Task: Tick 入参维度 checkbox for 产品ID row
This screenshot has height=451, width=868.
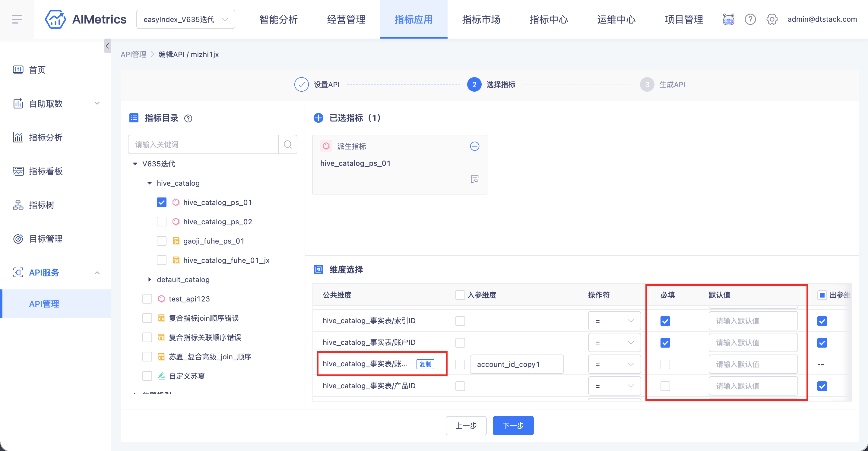Action: coord(460,386)
